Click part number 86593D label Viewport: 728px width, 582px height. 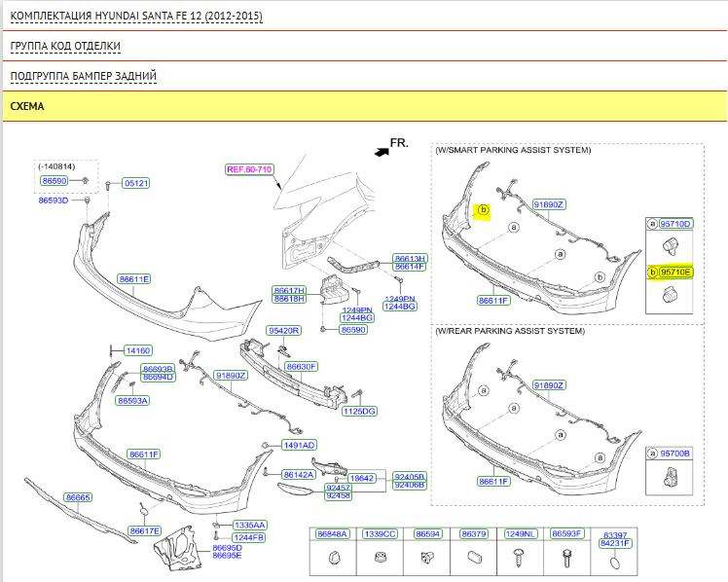click(x=53, y=200)
